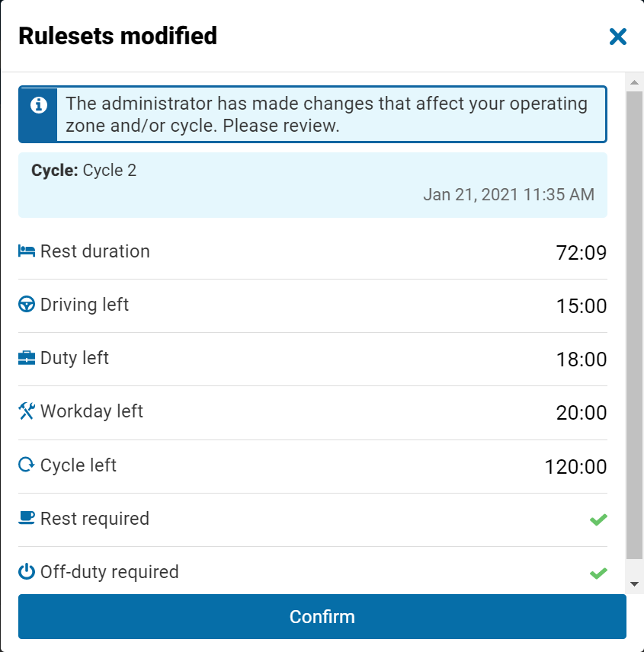Click the green checkmark for Off-duty required

pos(598,573)
